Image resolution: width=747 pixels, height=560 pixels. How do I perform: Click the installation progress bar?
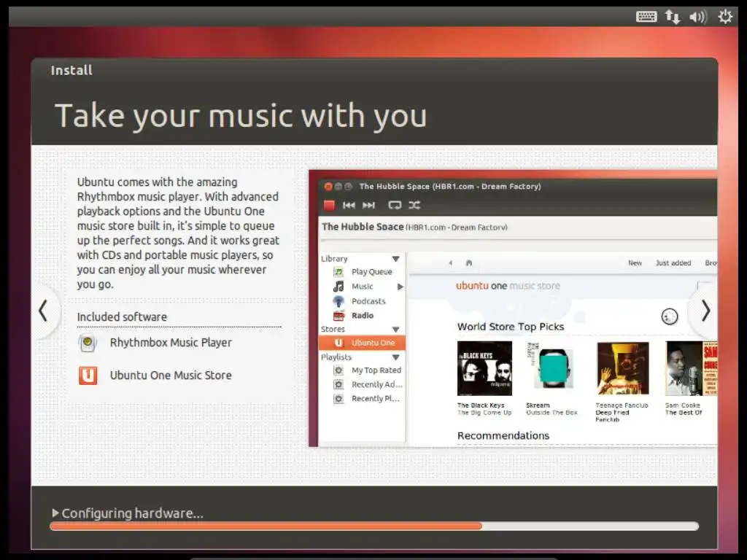374,526
